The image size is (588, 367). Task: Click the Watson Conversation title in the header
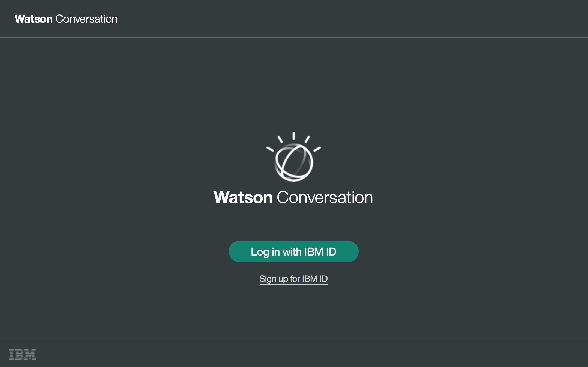(x=66, y=19)
